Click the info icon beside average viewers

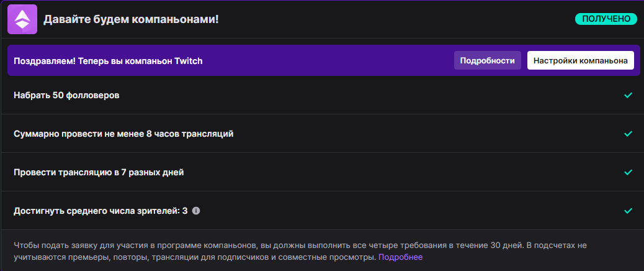[x=196, y=211]
